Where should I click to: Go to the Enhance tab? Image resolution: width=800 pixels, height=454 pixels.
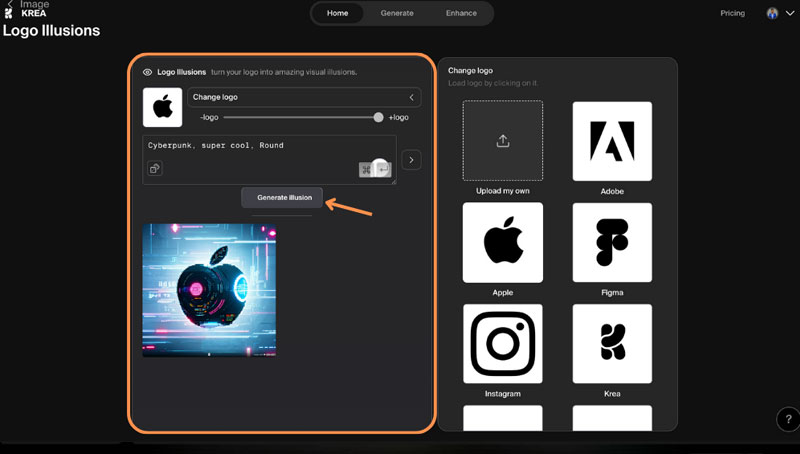(x=461, y=13)
